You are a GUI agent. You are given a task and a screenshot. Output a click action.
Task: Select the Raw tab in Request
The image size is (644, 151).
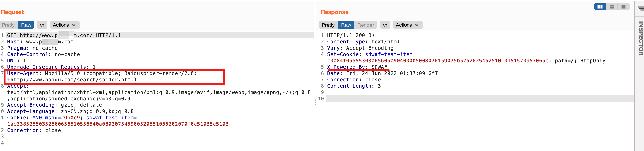(x=26, y=25)
